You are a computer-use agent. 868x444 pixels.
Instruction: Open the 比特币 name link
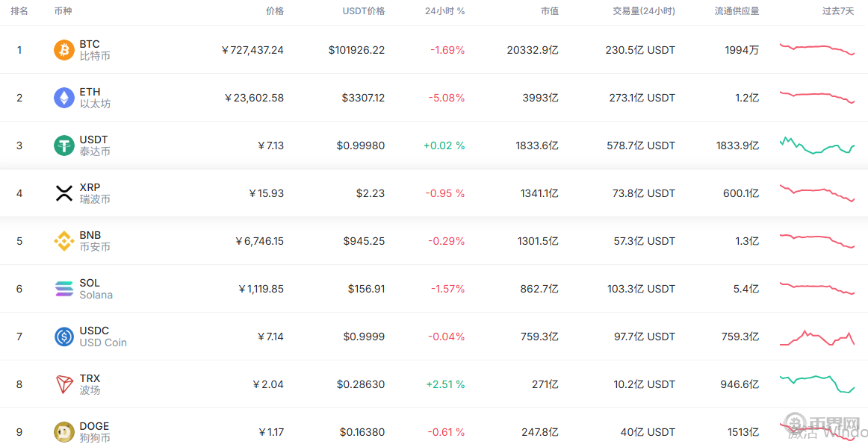95,56
